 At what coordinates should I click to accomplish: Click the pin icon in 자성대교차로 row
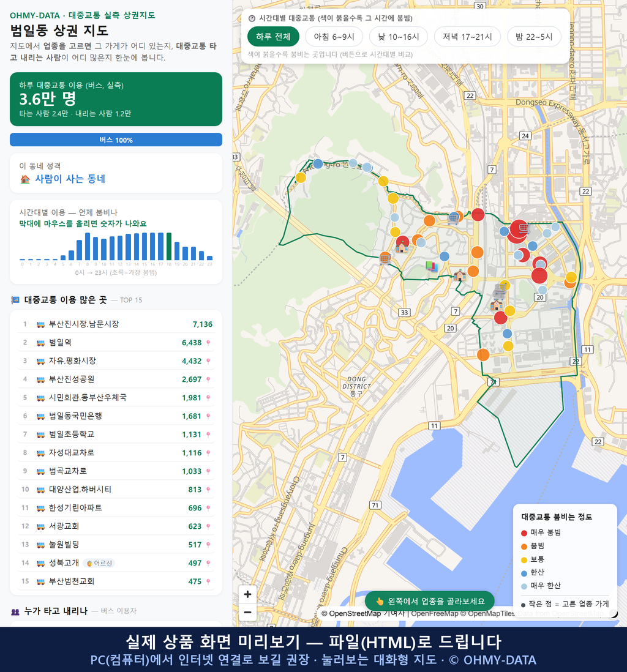coord(208,453)
